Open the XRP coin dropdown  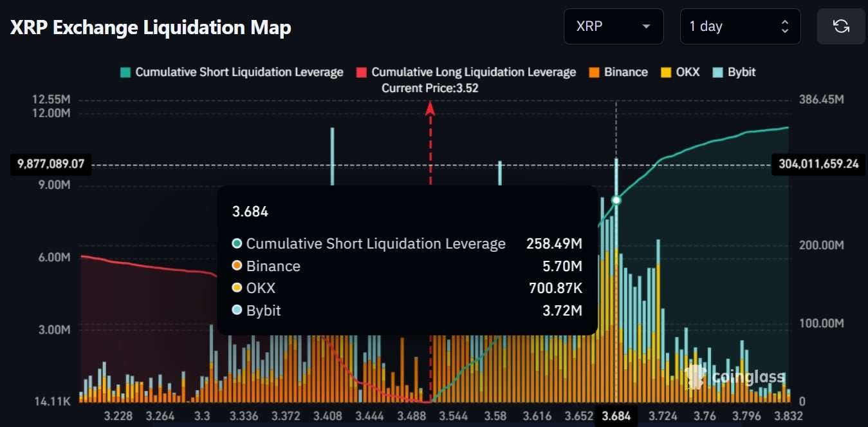tap(613, 26)
